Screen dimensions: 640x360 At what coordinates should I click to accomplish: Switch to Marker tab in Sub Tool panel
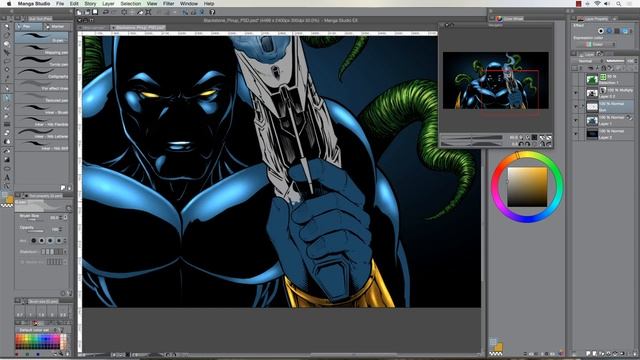tap(57, 27)
